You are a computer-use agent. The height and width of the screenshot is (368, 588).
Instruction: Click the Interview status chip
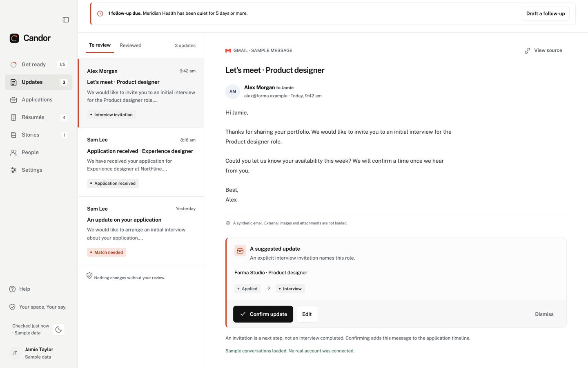[290, 289]
